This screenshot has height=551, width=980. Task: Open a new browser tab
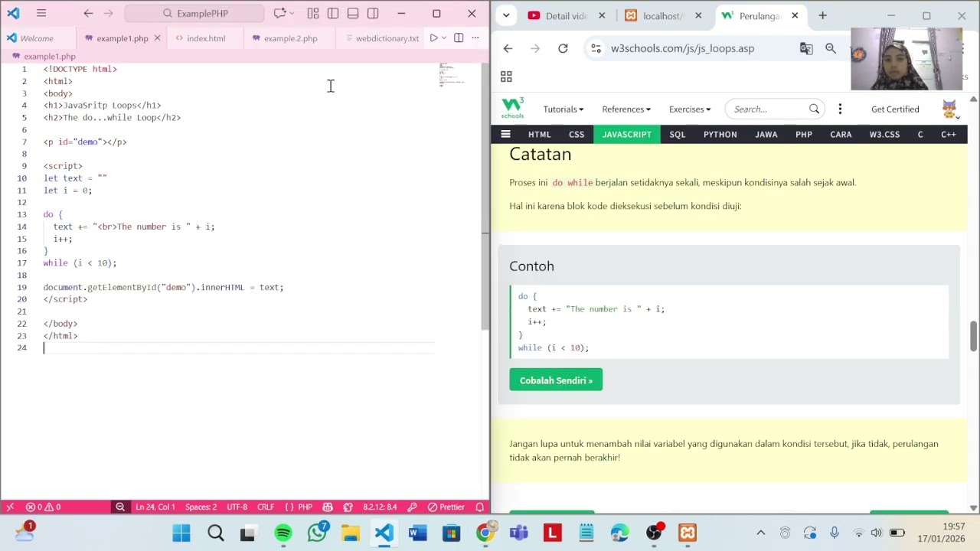[822, 15]
